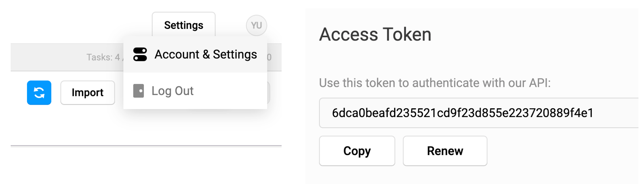Viewport: 644px width, 184px height.
Task: Click the 'Tasks: 4' counter text
Action: pos(103,57)
